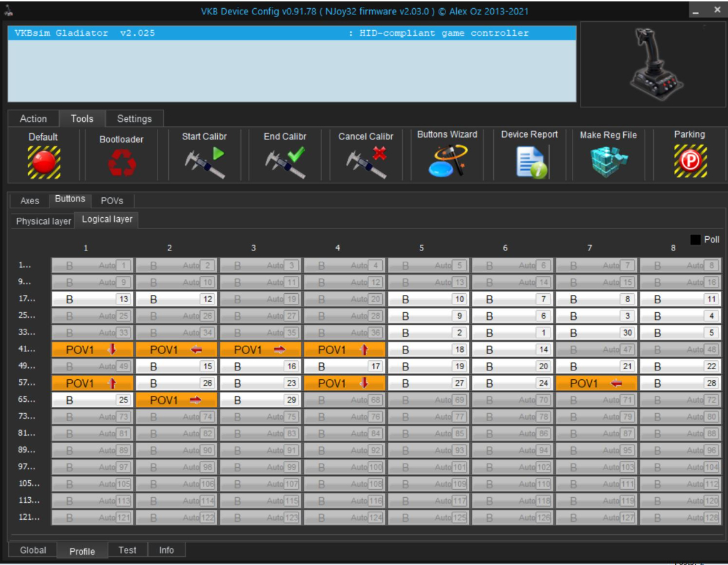This screenshot has width=728, height=565.
Task: Open the POVs tab
Action: (x=112, y=201)
